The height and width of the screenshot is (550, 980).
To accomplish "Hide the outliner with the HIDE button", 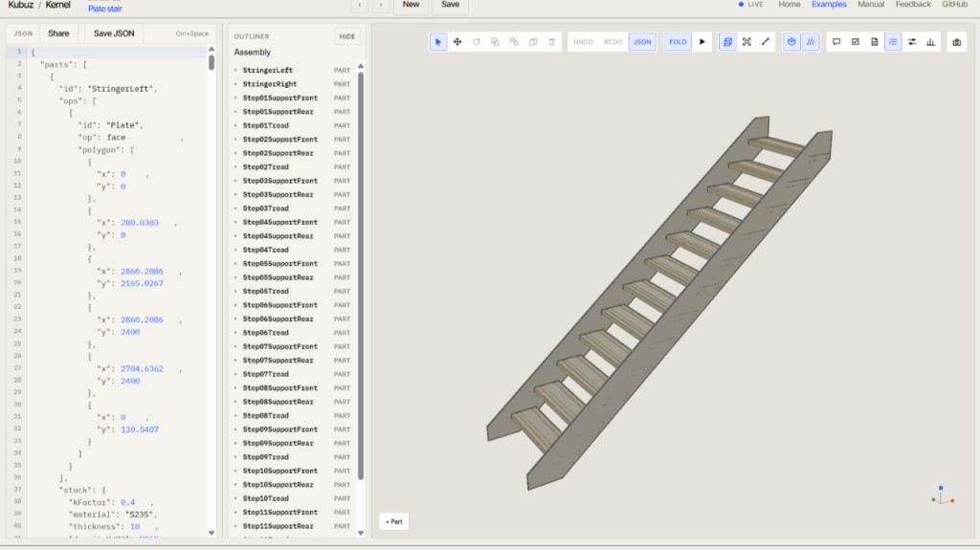I will [x=347, y=36].
